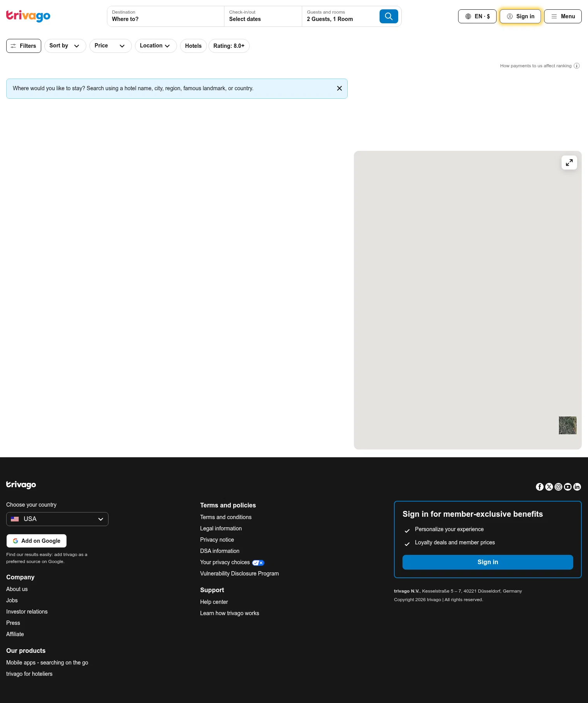The image size is (588, 703).
Task: Open Help center link
Action: pyautogui.click(x=214, y=602)
